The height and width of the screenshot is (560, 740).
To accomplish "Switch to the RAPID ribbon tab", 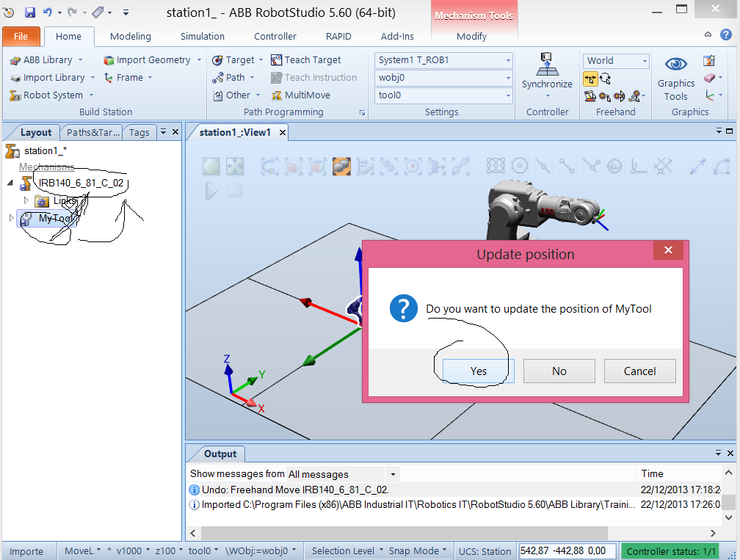I will point(338,36).
